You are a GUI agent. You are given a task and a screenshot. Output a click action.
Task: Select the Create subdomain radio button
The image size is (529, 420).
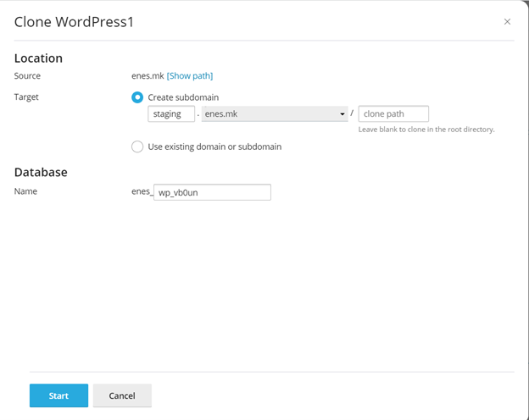(137, 97)
